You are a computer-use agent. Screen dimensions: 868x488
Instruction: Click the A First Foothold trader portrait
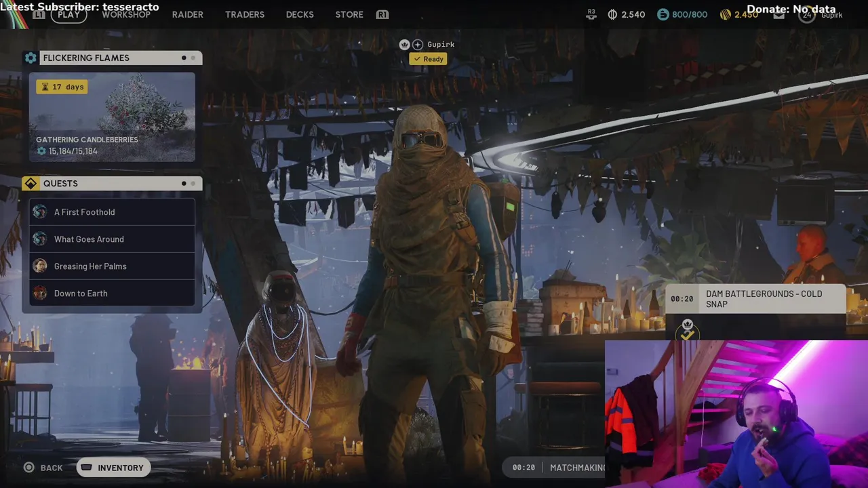[x=40, y=212]
